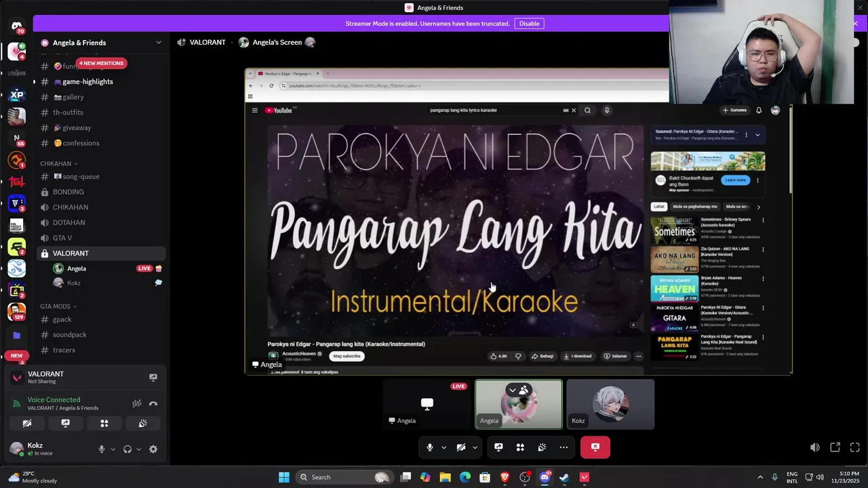868x488 pixels.
Task: Select the Kokz participant tile
Action: tap(610, 405)
